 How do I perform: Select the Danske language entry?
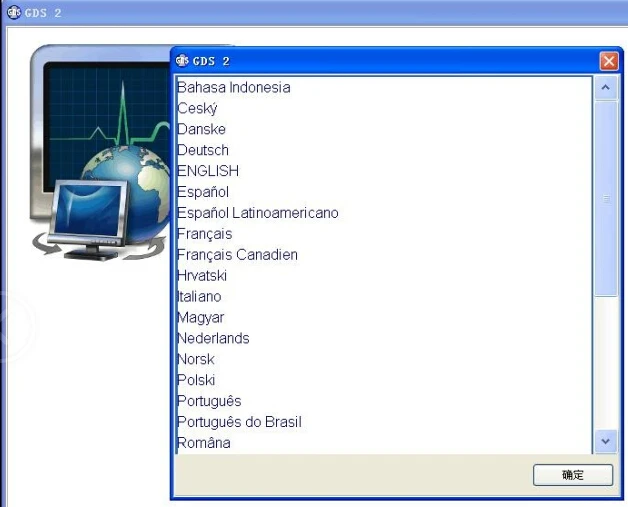pos(384,129)
